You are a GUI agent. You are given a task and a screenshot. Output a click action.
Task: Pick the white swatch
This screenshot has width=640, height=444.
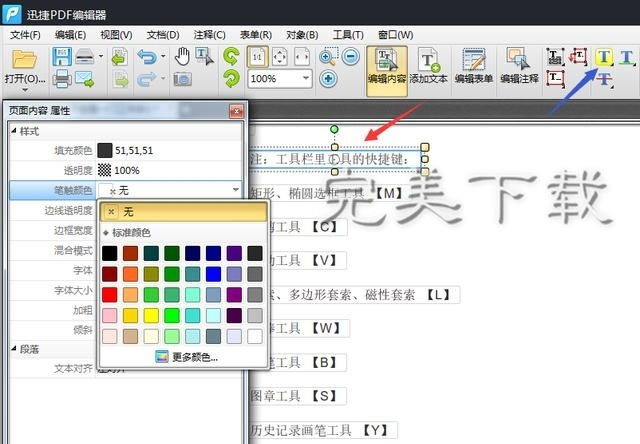click(x=255, y=336)
